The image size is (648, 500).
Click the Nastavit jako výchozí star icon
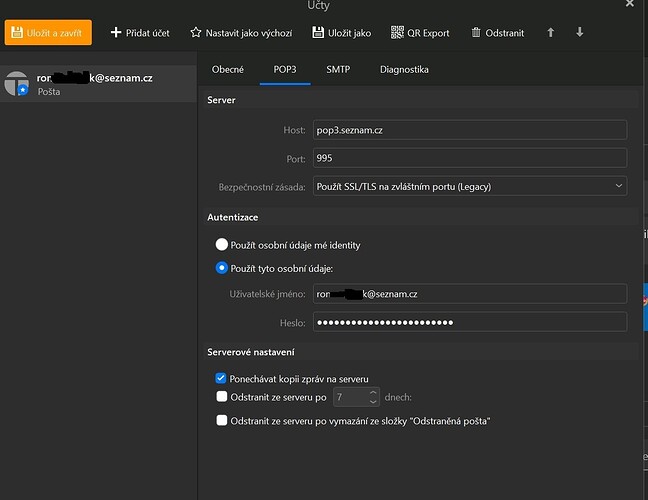click(x=196, y=32)
